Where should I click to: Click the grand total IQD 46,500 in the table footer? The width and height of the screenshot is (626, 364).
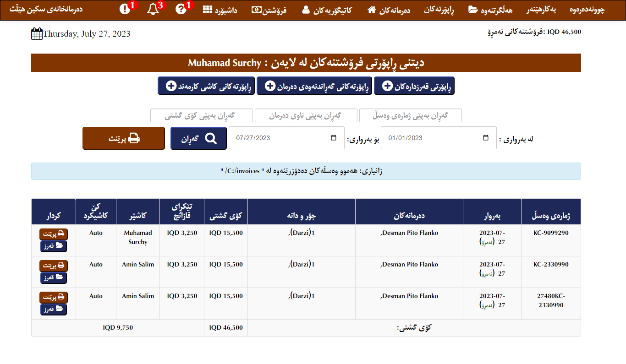pos(226,327)
